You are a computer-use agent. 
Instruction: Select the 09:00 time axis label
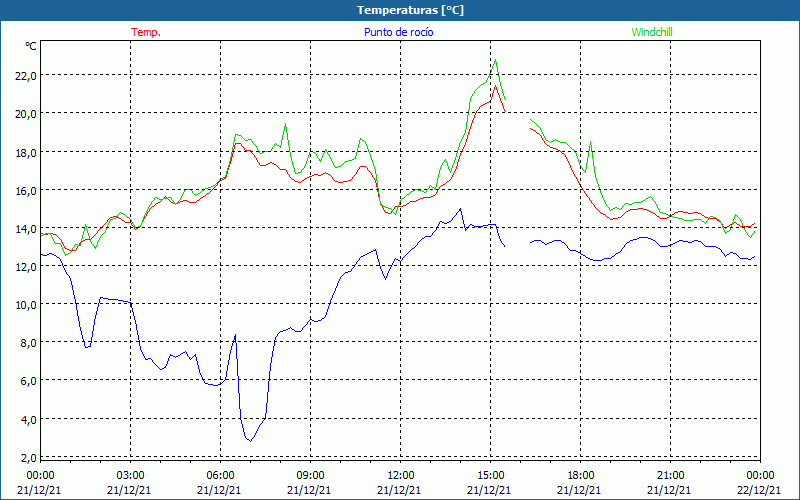coord(310,475)
